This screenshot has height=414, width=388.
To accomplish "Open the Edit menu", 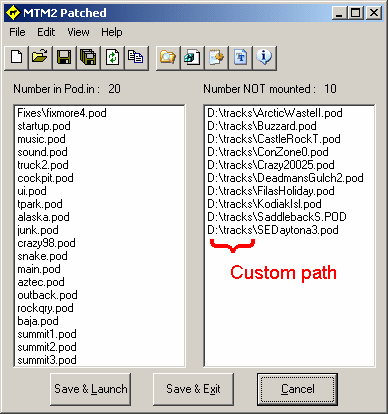I will tap(46, 32).
